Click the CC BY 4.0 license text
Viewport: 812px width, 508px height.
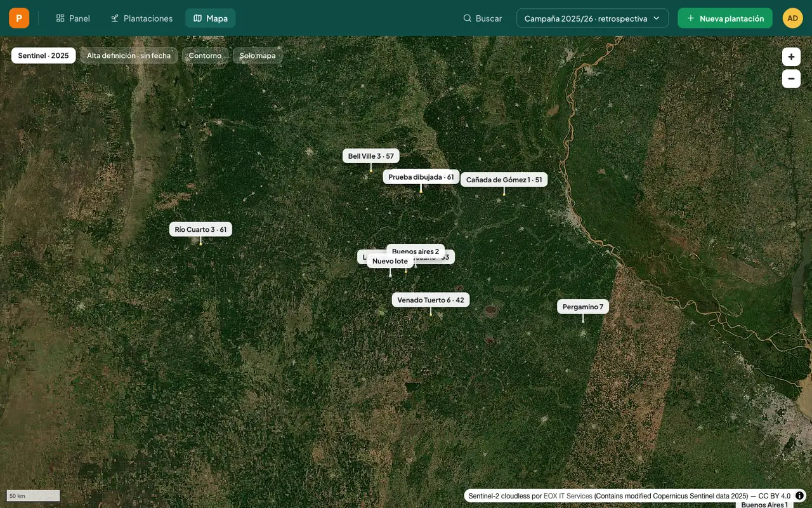775,496
